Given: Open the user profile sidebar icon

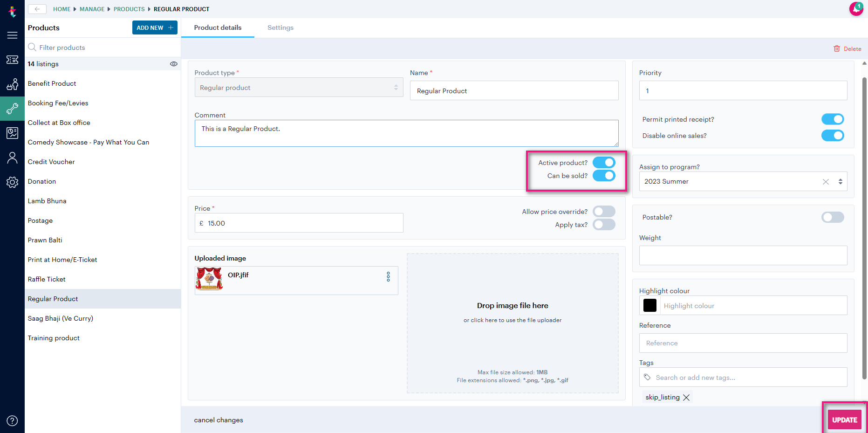Looking at the screenshot, I should coord(13,158).
